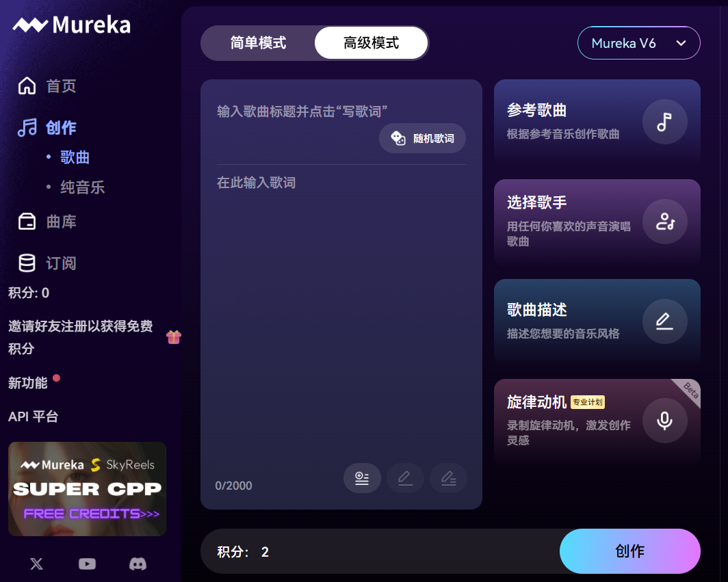Click the singer icon on 选择歌手 card
Screen dimensions: 728x582
click(664, 222)
